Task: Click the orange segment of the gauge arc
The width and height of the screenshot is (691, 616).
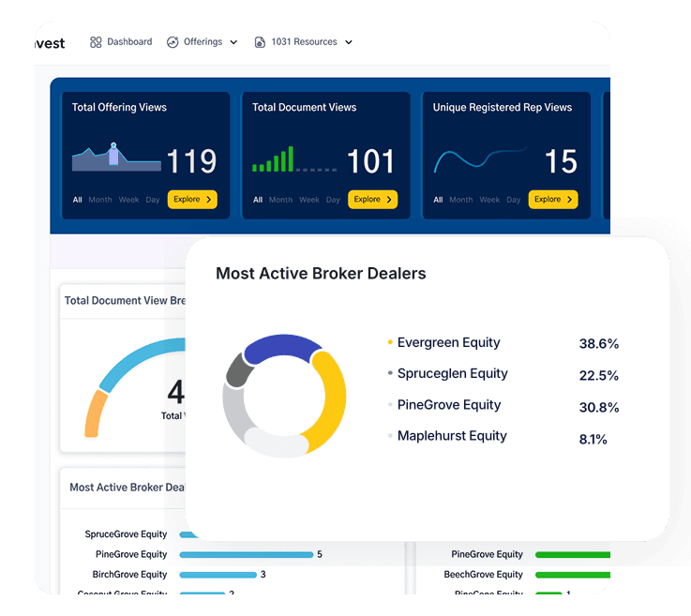Action: (x=95, y=413)
